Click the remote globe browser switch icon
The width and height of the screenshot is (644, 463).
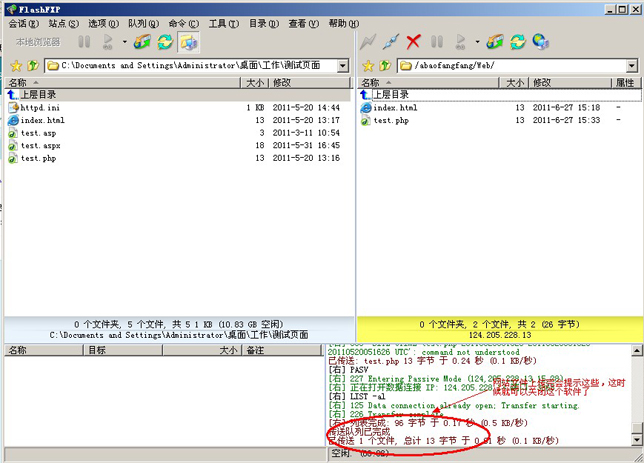[541, 42]
